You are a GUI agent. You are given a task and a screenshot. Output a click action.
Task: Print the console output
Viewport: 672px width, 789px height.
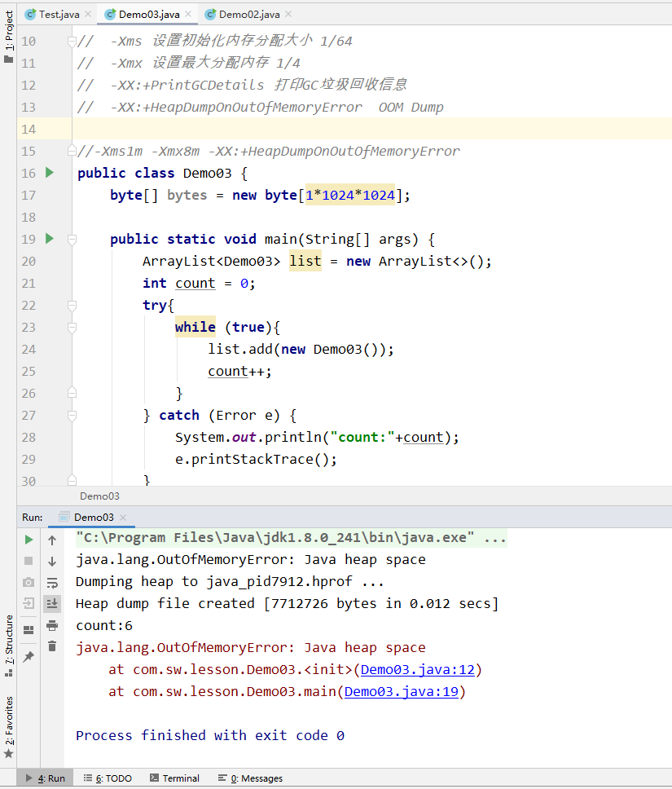pos(52,625)
